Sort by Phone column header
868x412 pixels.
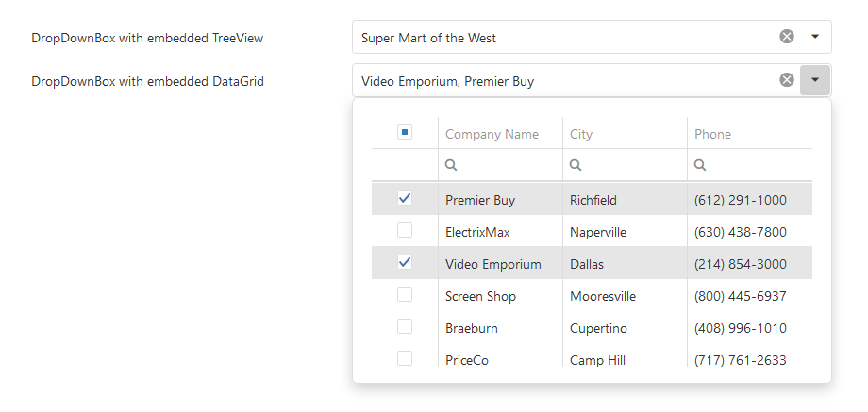click(x=712, y=134)
